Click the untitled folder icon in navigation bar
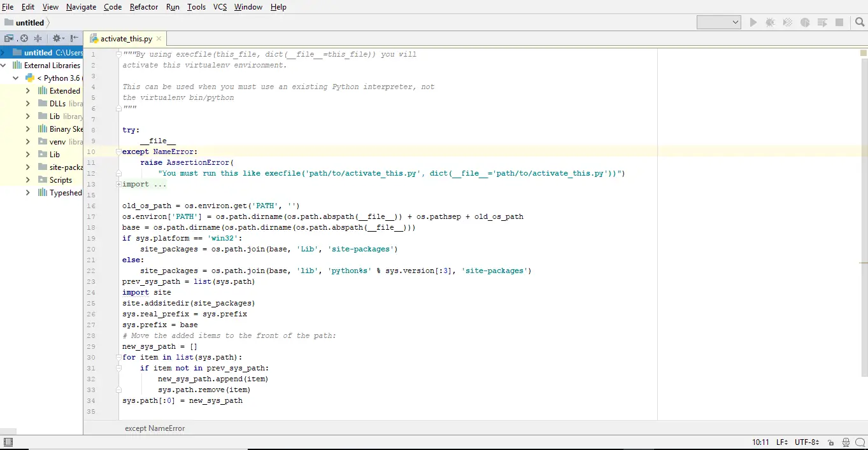Image resolution: width=868 pixels, height=450 pixels. 9,22
